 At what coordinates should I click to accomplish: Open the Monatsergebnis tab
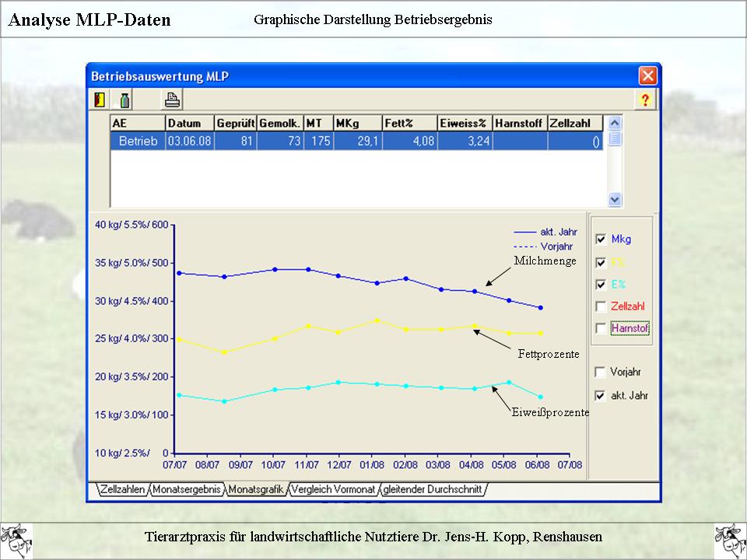[x=186, y=490]
